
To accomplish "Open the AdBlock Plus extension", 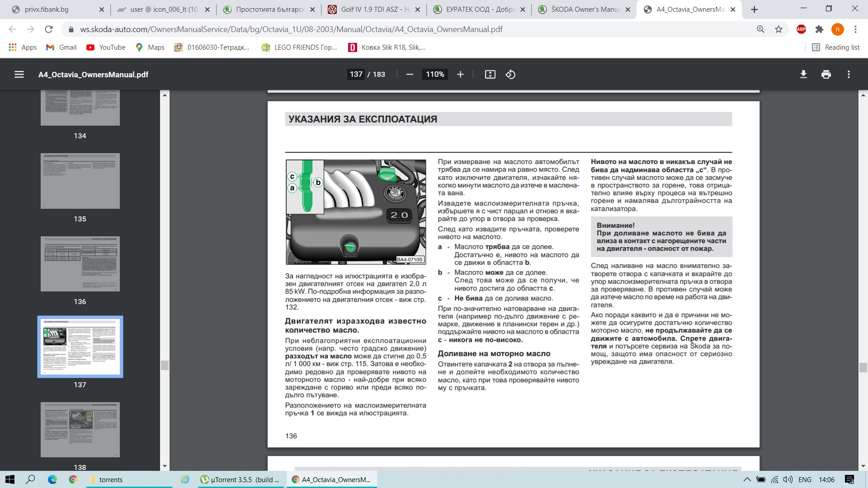I will tap(801, 29).
